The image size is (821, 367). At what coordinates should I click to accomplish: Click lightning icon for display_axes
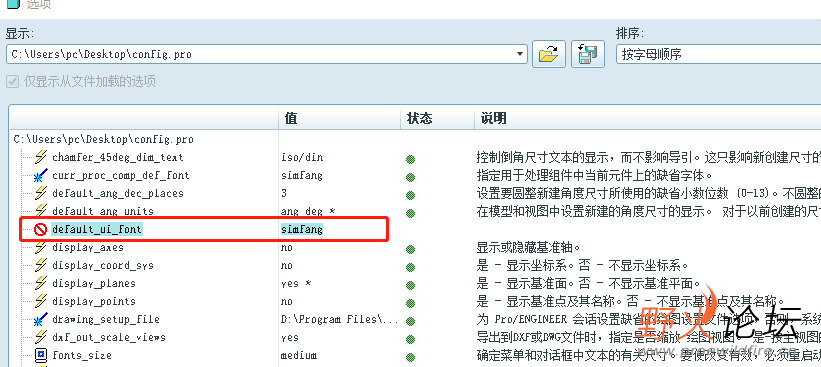click(41, 247)
